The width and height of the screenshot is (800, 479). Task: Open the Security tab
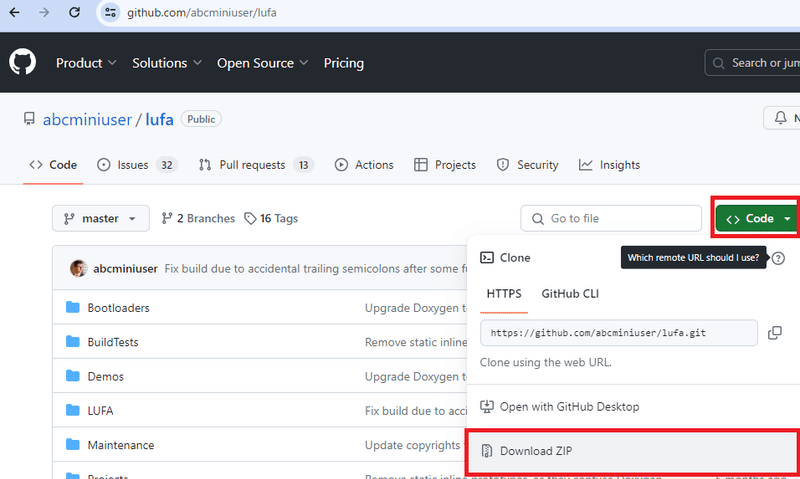528,165
